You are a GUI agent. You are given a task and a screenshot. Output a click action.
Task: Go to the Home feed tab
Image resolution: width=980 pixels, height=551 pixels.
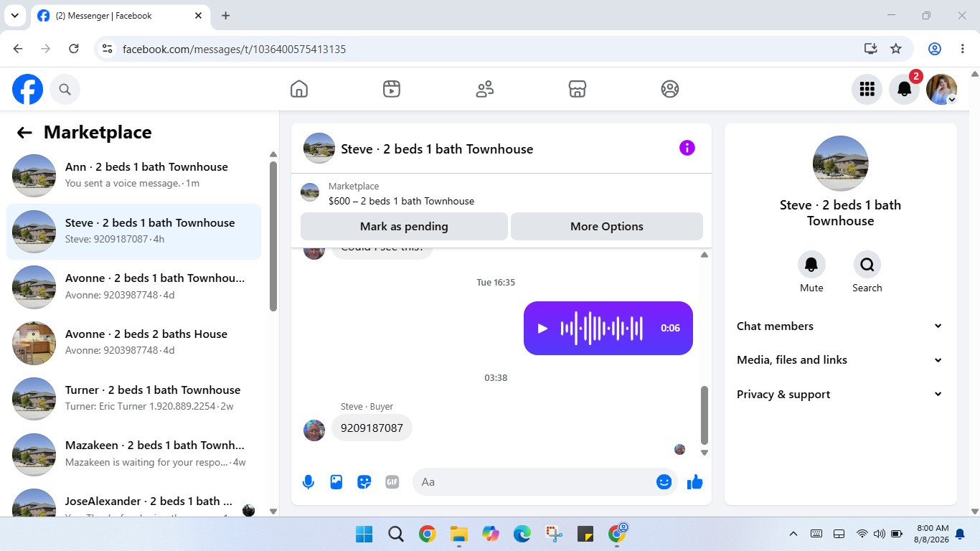coord(299,89)
